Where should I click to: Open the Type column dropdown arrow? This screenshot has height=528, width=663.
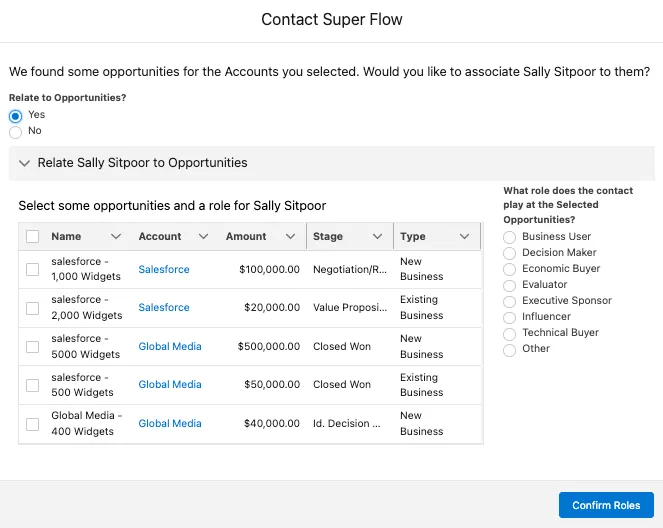click(x=465, y=236)
